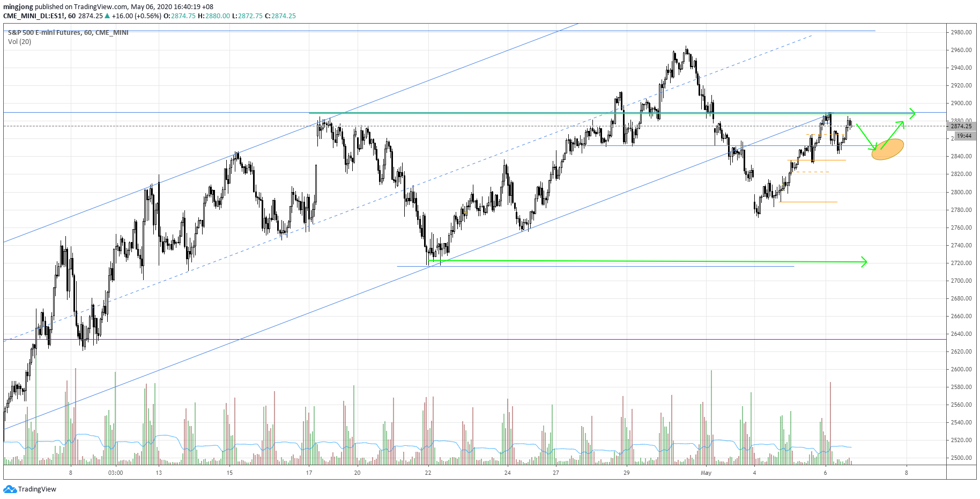The image size is (980, 499).
Task: Click the H:2880.00 high value
Action: pos(214,16)
